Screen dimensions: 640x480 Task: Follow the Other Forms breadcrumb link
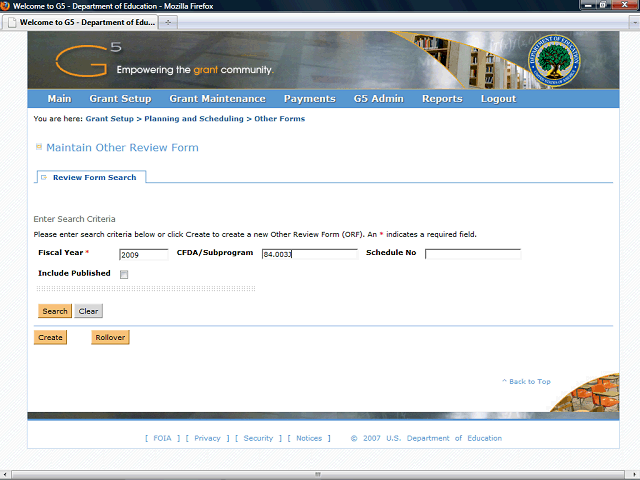pos(280,119)
